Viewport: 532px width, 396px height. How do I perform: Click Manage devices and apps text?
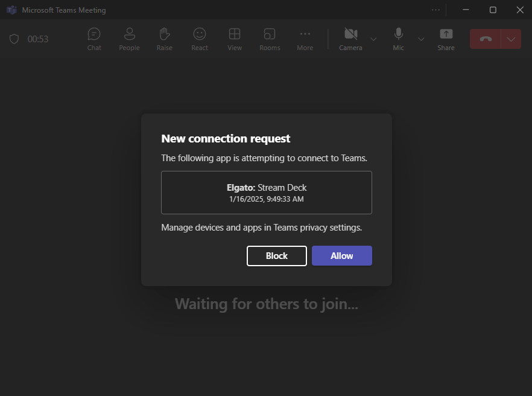262,228
